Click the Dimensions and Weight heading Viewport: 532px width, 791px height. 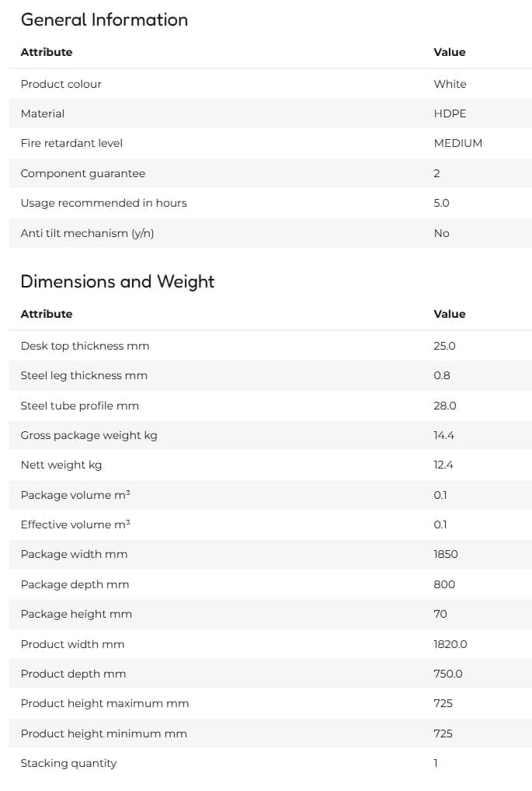pos(117,281)
